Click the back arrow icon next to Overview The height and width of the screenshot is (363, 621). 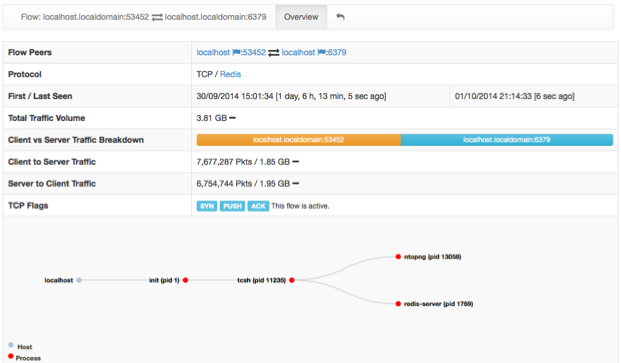coord(340,17)
